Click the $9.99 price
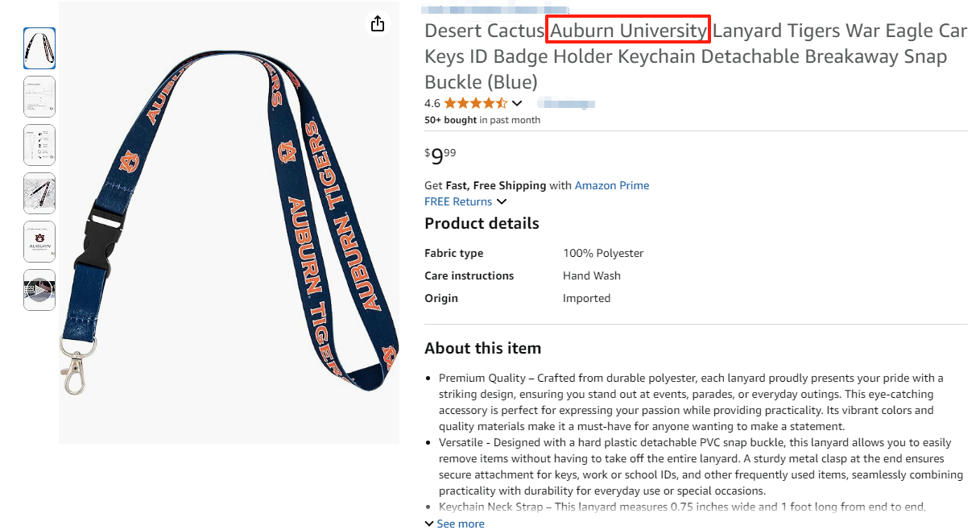 click(440, 155)
